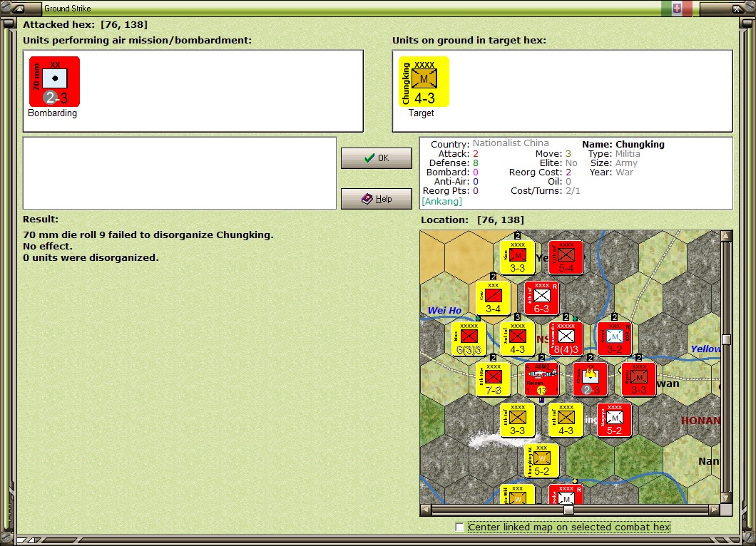Click the yellow 7-3 infantry counter

(494, 379)
